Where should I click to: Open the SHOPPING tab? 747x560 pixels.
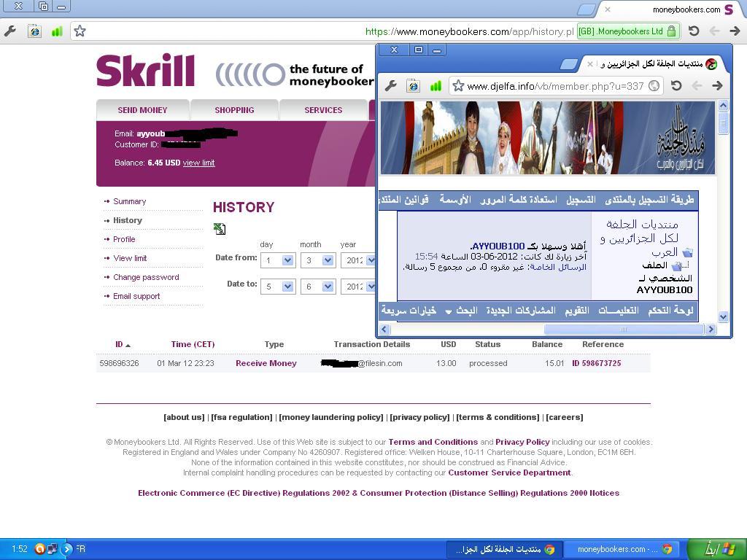(234, 110)
